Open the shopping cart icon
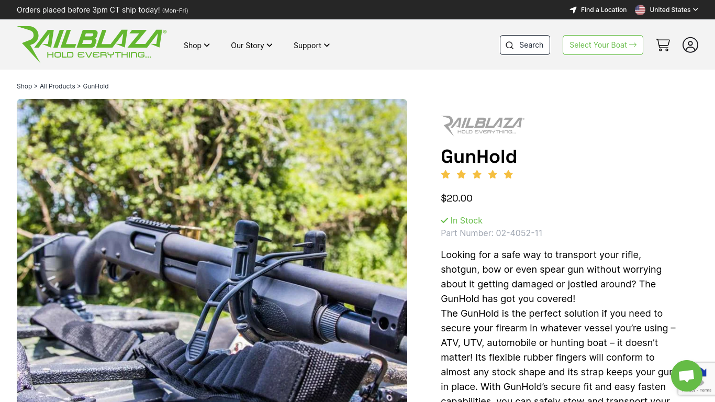The height and width of the screenshot is (402, 715). pos(663,45)
